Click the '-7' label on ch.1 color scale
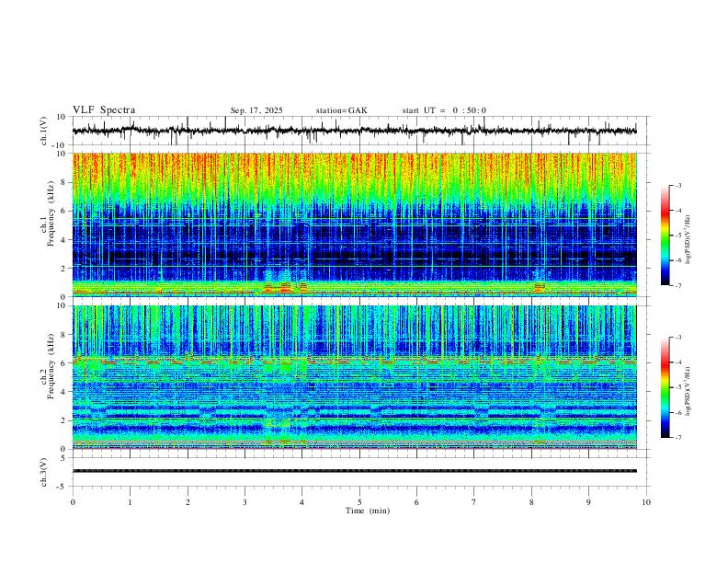The height and width of the screenshot is (563, 728). coord(677,285)
